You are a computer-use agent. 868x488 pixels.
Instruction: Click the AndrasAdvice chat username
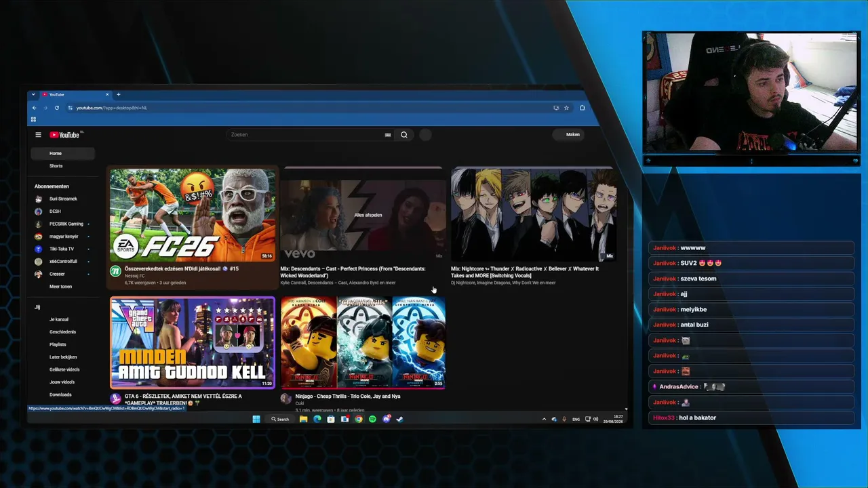679,387
